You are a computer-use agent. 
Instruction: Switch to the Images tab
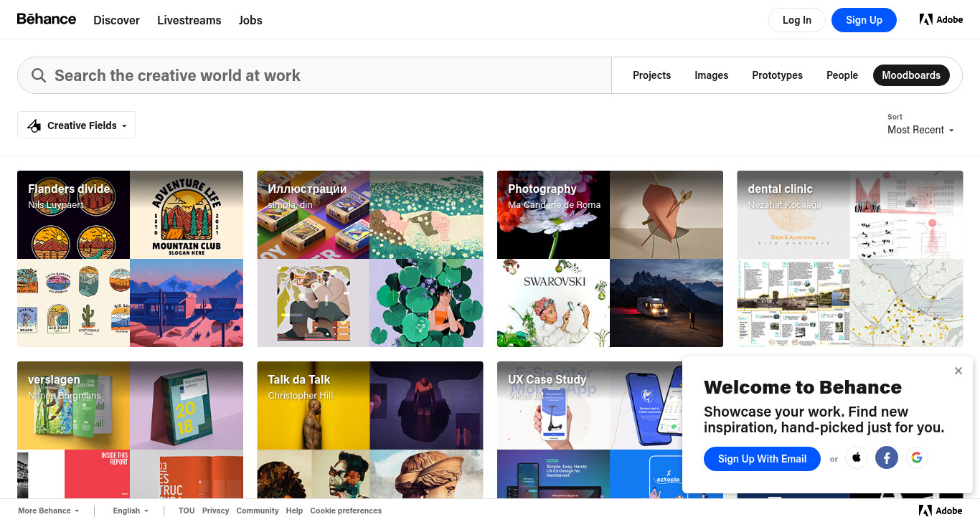712,75
